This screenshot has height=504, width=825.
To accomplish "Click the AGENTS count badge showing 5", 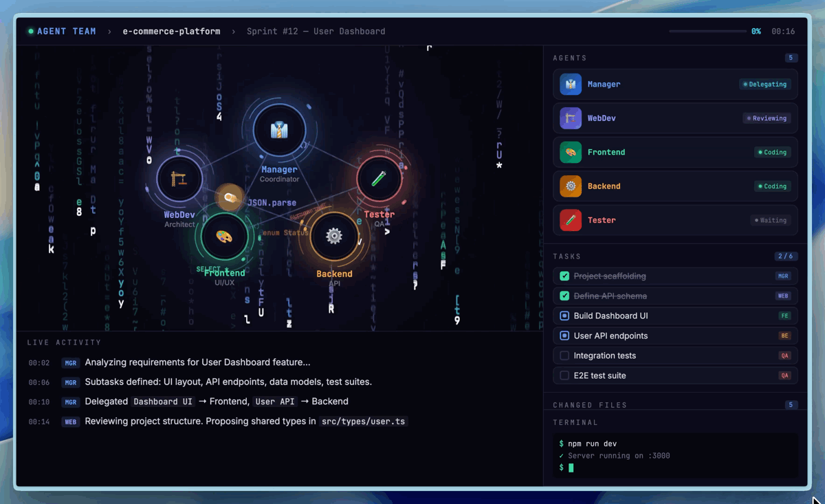I will tap(791, 58).
